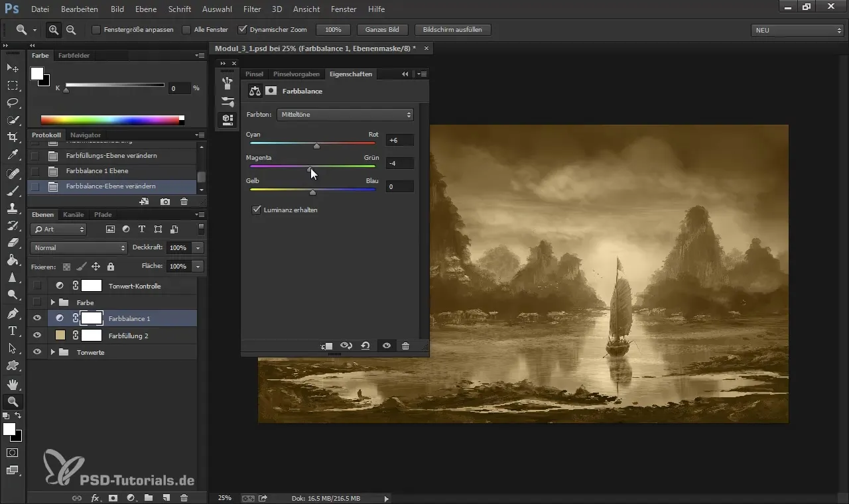
Task: Open the Farbton Mitteltöne dropdown
Action: (345, 115)
